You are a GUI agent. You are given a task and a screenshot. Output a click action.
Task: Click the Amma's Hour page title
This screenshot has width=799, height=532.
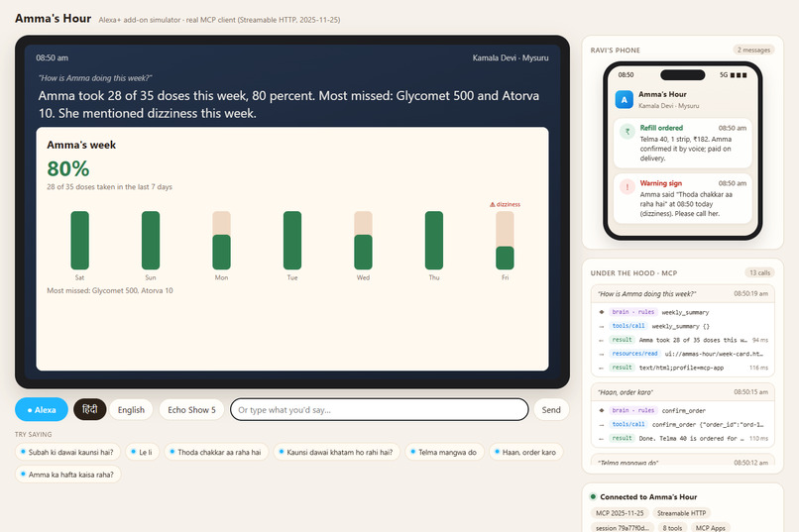click(53, 18)
